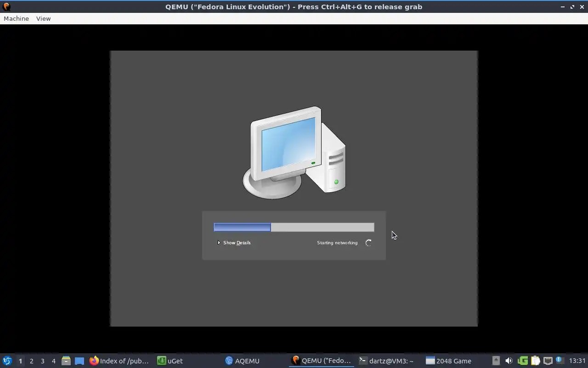
Task: Open the Machine menu
Action: point(16,18)
